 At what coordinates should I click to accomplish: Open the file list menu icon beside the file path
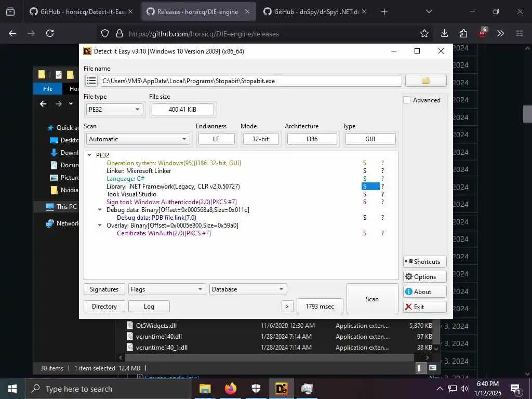pyautogui.click(x=91, y=81)
